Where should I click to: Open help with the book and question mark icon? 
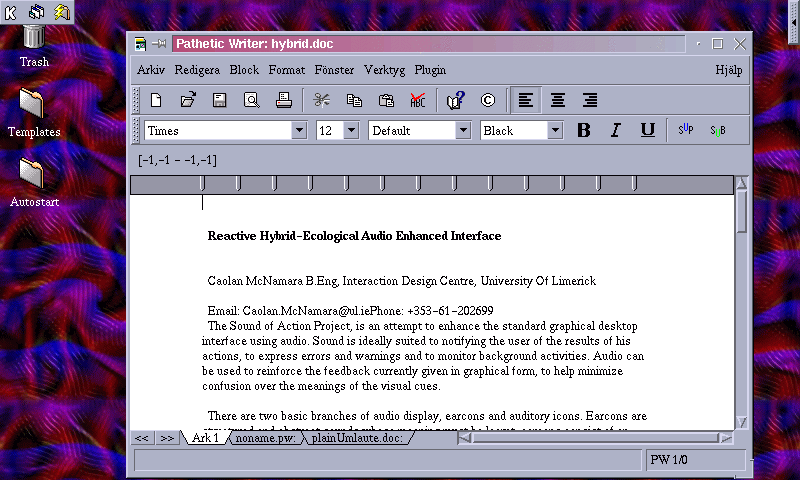[456, 100]
